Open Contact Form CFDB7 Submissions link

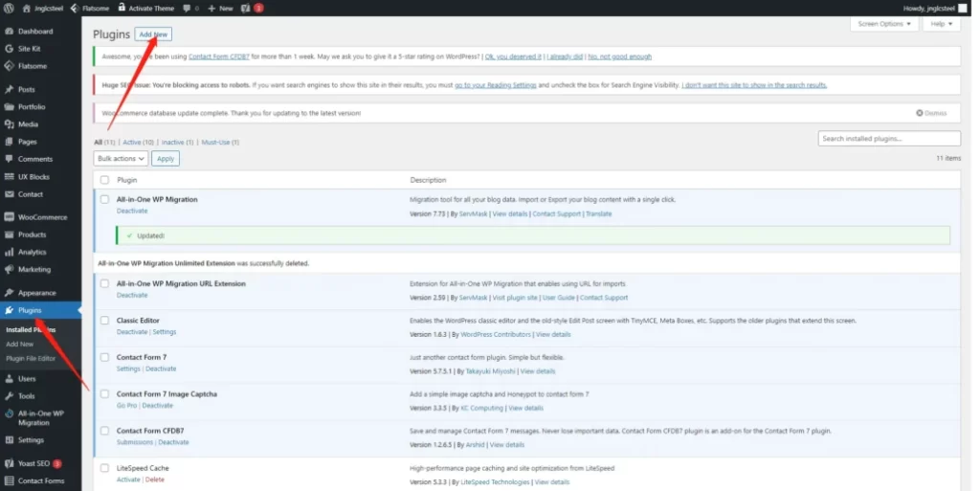pos(134,442)
